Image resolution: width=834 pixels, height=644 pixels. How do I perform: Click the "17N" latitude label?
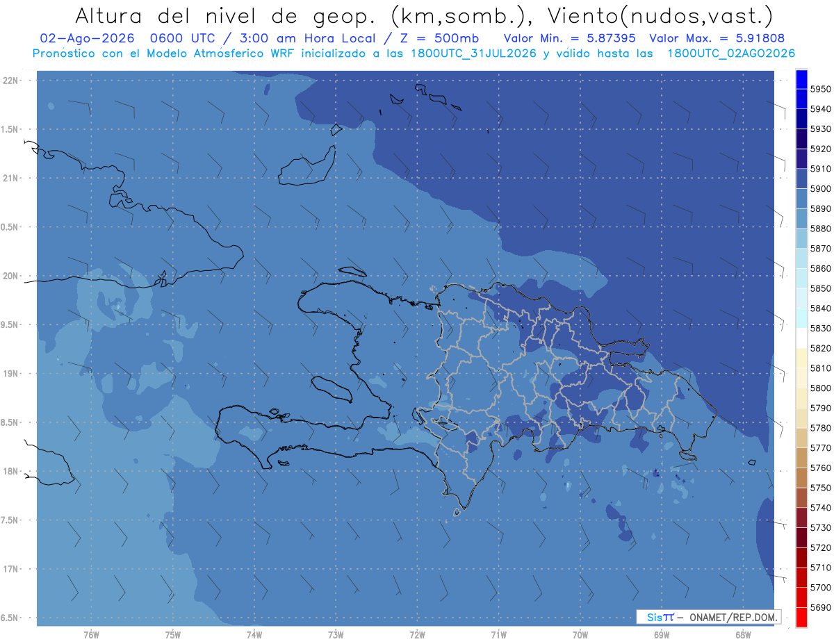point(11,569)
